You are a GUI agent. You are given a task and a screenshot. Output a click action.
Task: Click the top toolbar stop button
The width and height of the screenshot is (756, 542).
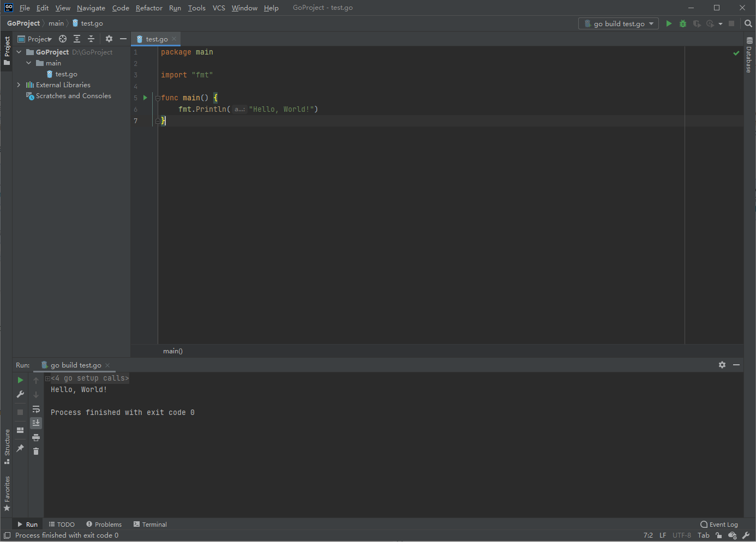[x=731, y=23]
